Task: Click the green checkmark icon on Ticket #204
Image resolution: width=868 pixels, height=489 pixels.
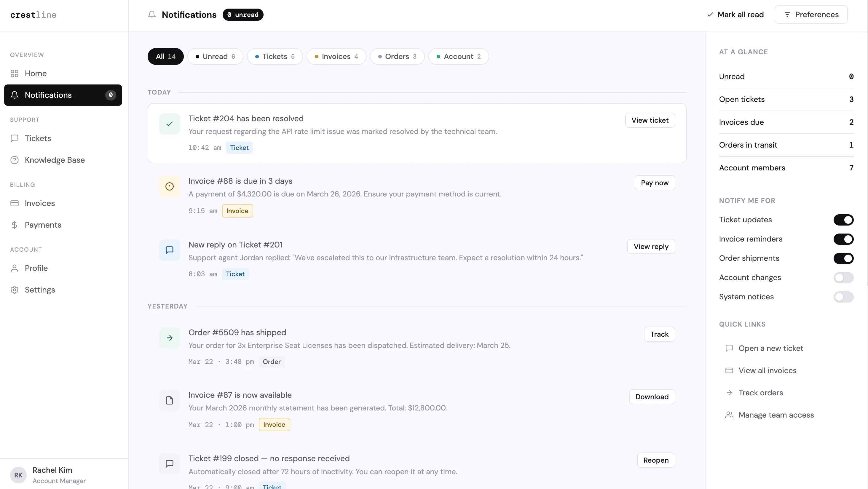Action: click(170, 124)
